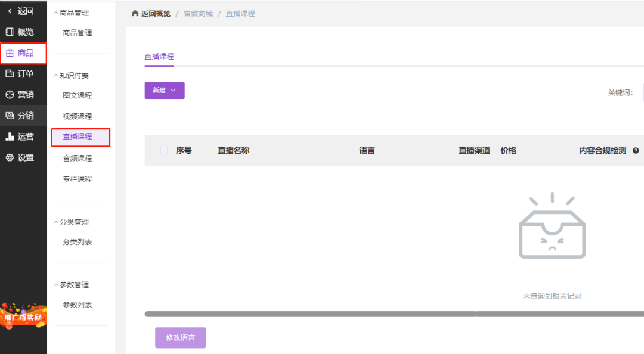Select the 分销 distribution icon
The image size is (644, 354).
click(x=10, y=116)
